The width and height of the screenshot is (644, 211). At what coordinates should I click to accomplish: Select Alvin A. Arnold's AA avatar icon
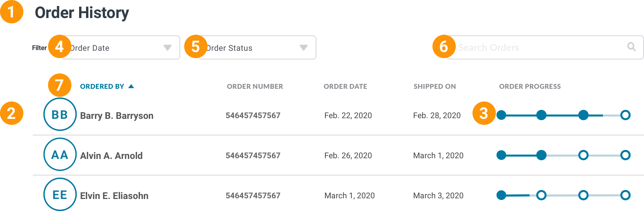coord(59,155)
